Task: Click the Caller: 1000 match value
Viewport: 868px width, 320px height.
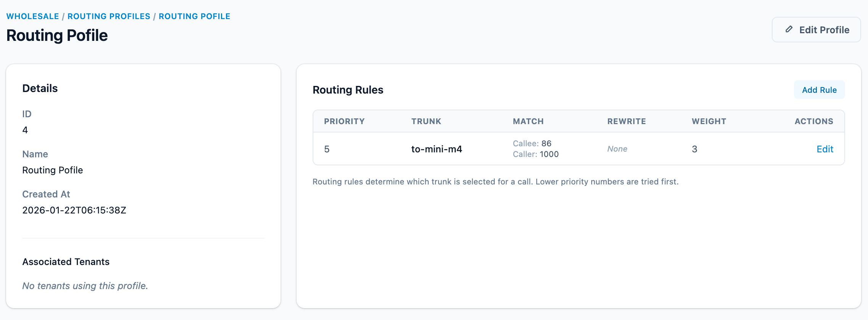Action: 536,154
